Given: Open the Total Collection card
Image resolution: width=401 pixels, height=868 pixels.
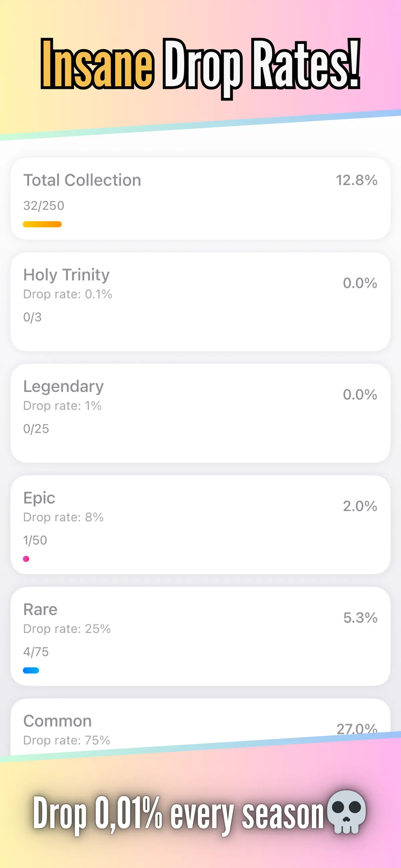Looking at the screenshot, I should (x=200, y=199).
